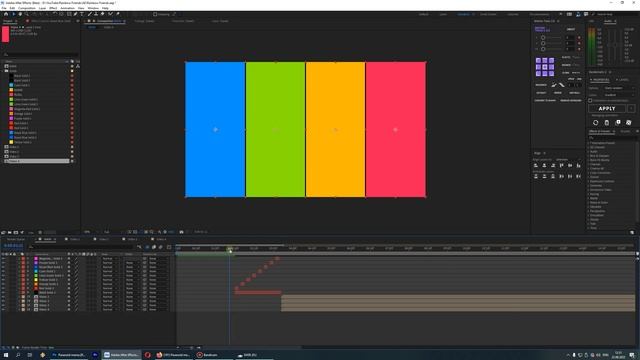Hide the Video 1 layer in timeline
This screenshot has width=640, height=360.
point(3,297)
